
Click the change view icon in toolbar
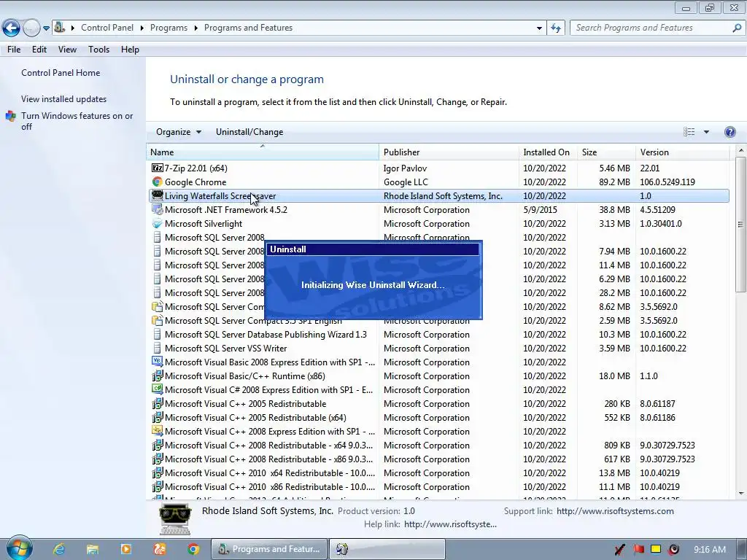click(689, 132)
